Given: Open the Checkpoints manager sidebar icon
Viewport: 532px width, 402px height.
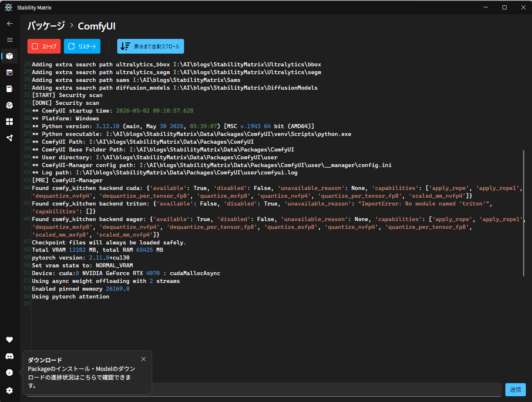Looking at the screenshot, I should coord(9,89).
